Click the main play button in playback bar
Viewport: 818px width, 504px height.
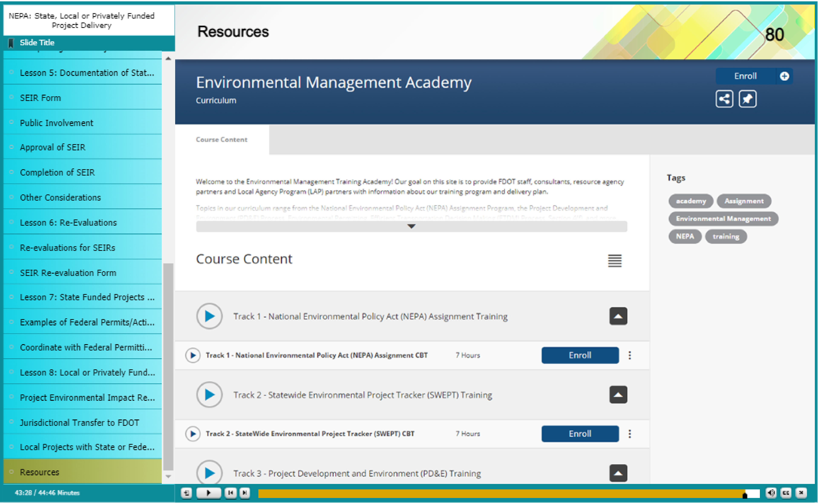[x=209, y=493]
